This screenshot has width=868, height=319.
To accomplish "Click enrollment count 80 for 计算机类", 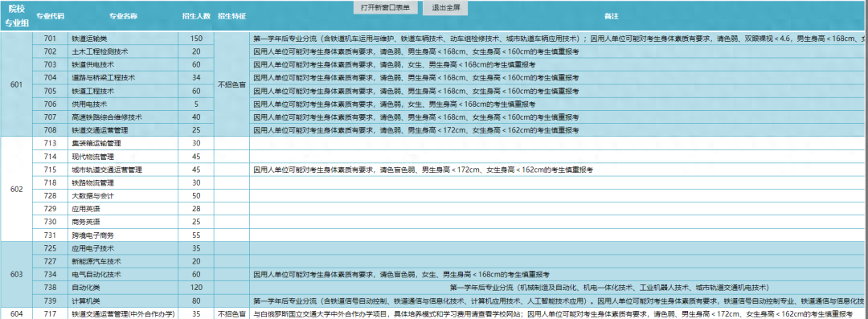I will point(197,301).
